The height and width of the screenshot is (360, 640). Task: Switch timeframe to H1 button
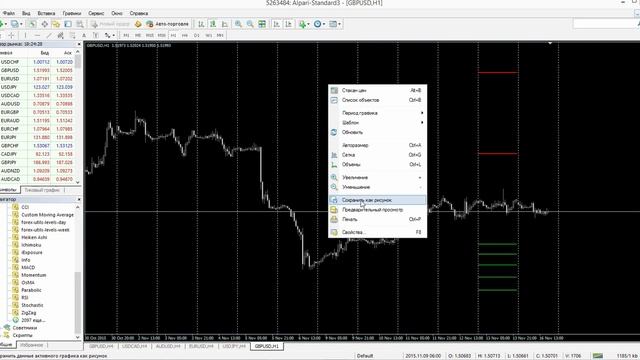click(x=173, y=36)
